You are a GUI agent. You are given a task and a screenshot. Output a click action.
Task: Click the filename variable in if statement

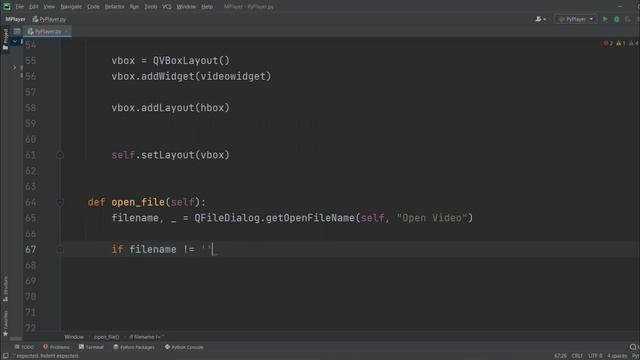pos(153,249)
